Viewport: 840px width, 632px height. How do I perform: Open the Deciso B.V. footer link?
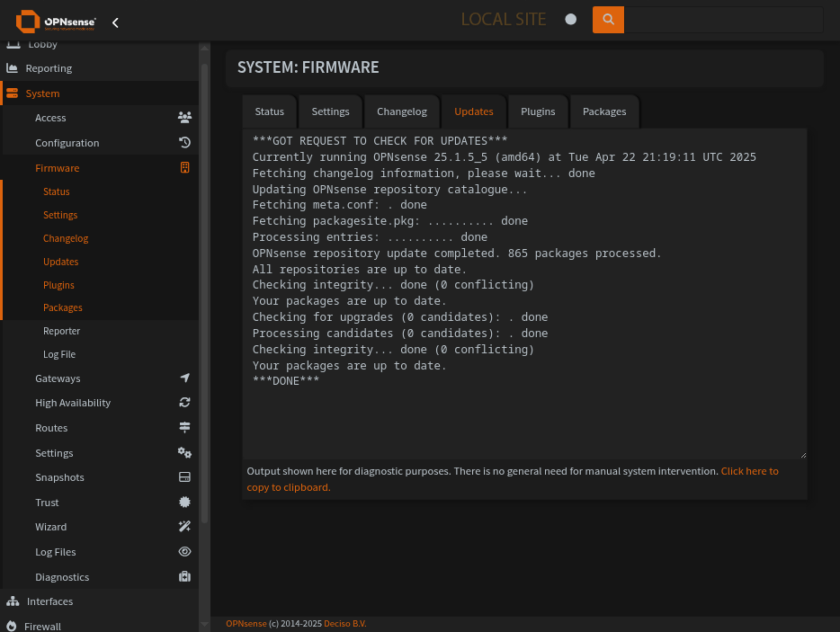tap(345, 623)
